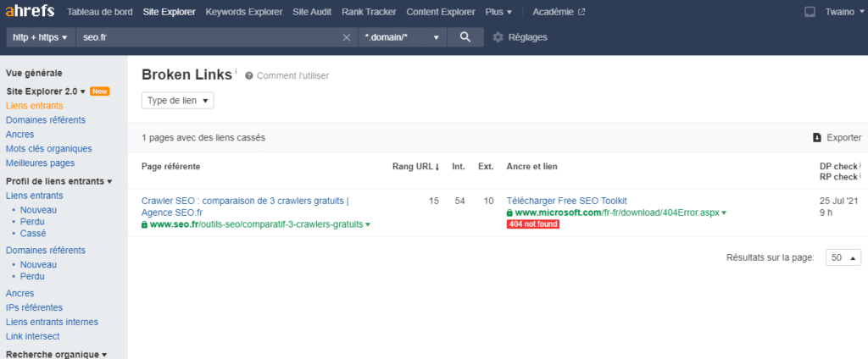Open Comment l'utiliser link
This screenshot has width=868, height=359.
292,76
